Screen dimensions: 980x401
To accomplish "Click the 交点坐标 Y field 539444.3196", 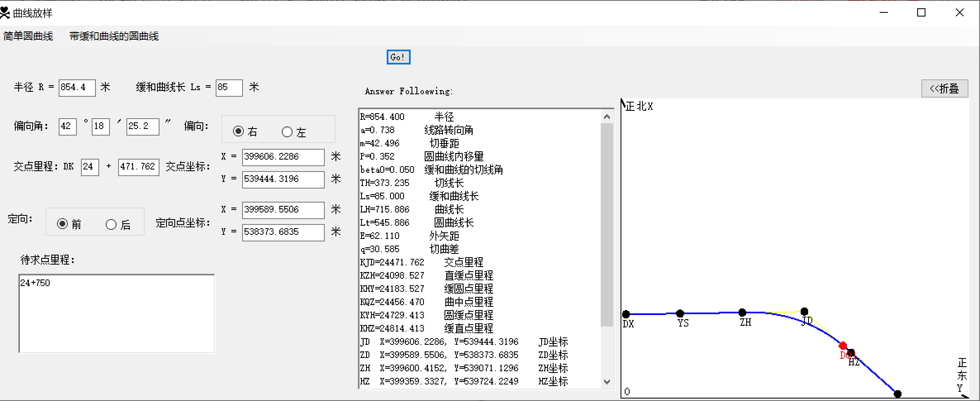I will [283, 179].
